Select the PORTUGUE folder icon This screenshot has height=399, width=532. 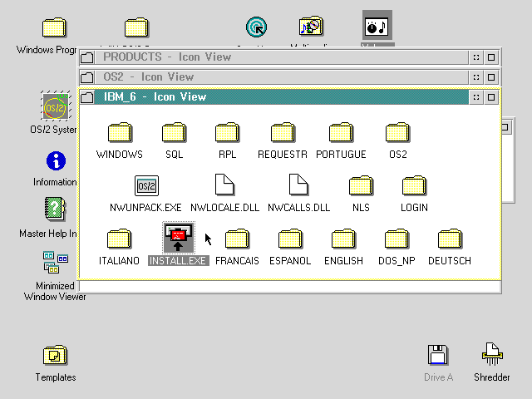coord(341,132)
